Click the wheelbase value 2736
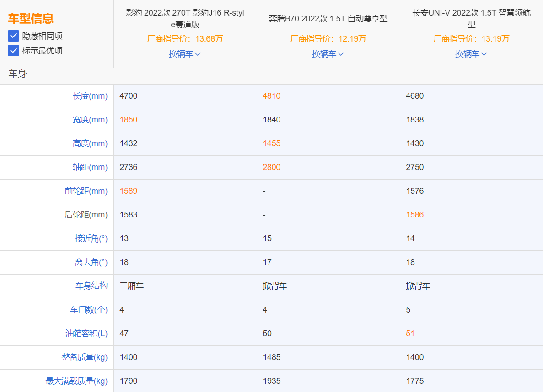This screenshot has width=543, height=392. coord(129,167)
